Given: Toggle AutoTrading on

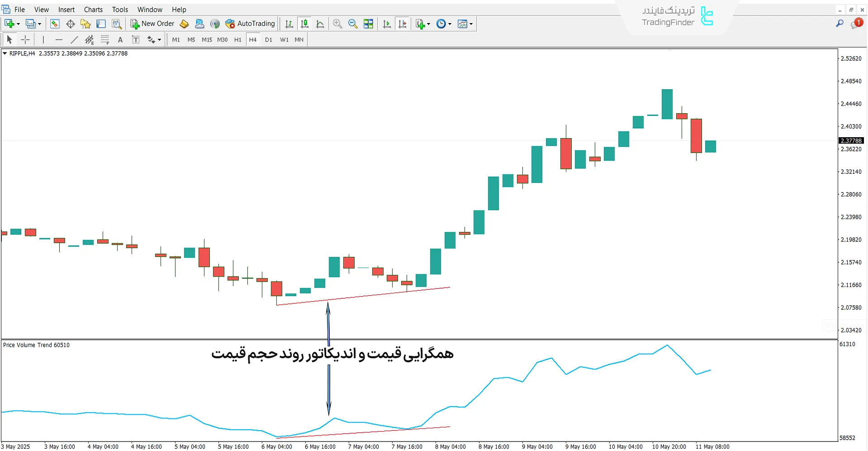Looking at the screenshot, I should (250, 24).
